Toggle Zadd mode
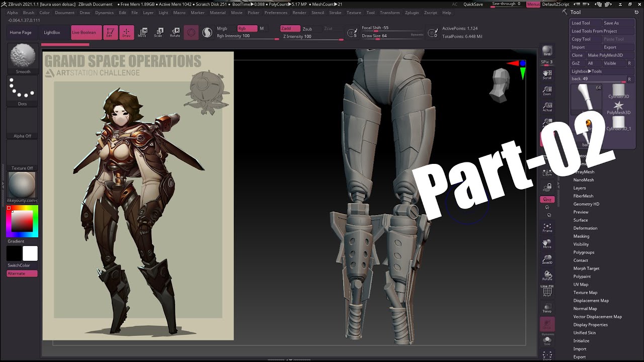This screenshot has height=362, width=644. point(290,29)
